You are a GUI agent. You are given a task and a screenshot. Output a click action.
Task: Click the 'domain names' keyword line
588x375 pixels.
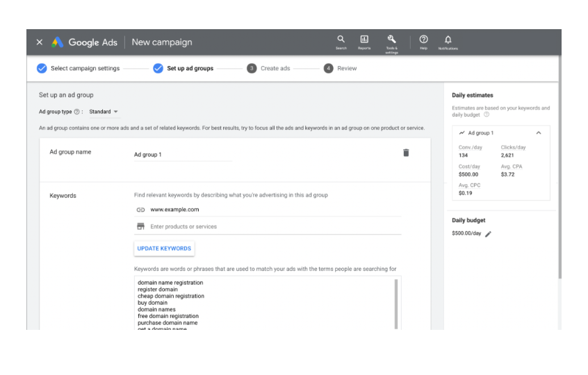(x=156, y=310)
